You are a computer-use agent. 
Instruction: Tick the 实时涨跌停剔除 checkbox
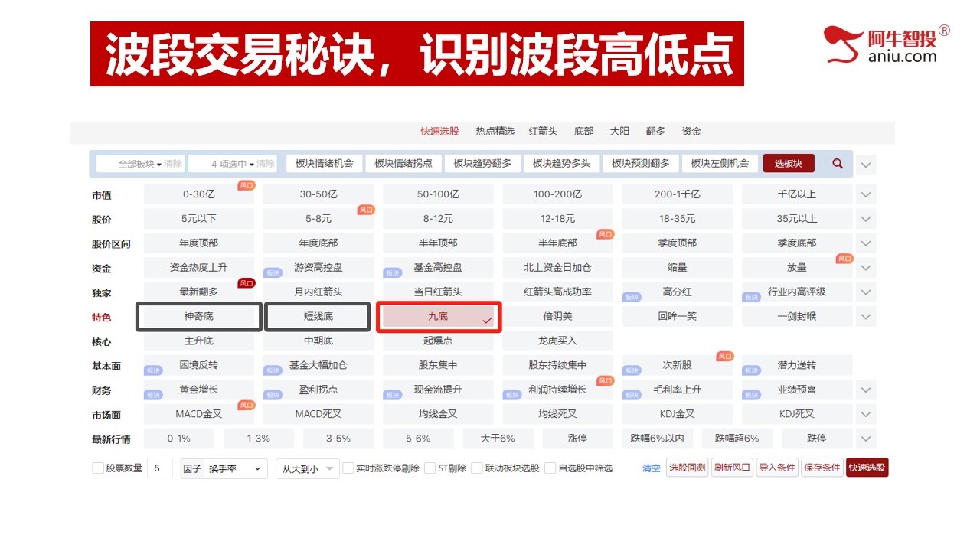pos(348,468)
